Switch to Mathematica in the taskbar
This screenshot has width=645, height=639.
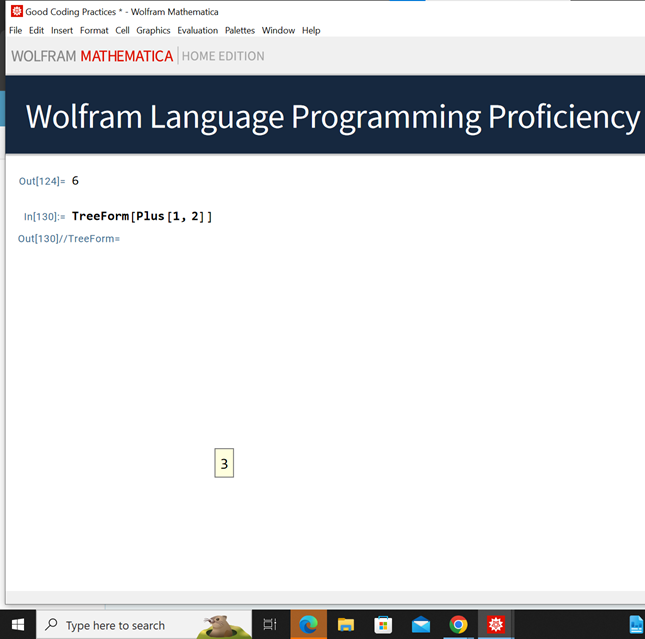point(496,625)
